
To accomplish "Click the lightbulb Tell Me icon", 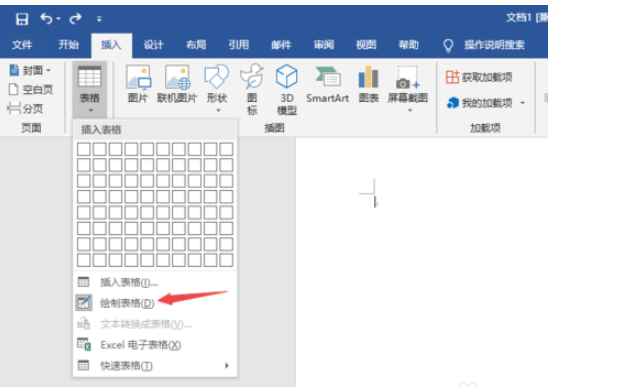I will point(448,45).
